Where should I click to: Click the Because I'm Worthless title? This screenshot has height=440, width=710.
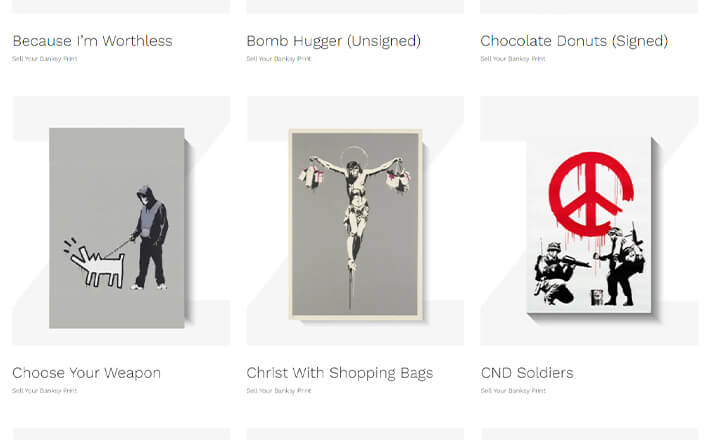coord(92,41)
